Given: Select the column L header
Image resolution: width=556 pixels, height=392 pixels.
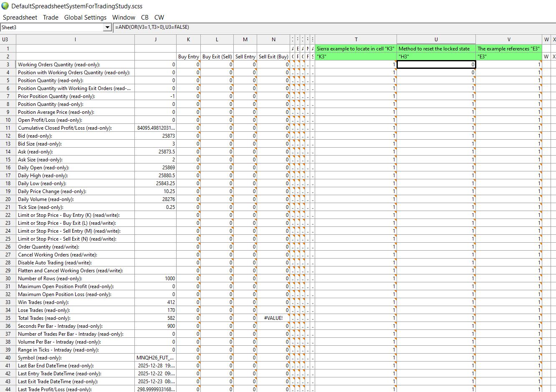Looking at the screenshot, I should pos(217,40).
